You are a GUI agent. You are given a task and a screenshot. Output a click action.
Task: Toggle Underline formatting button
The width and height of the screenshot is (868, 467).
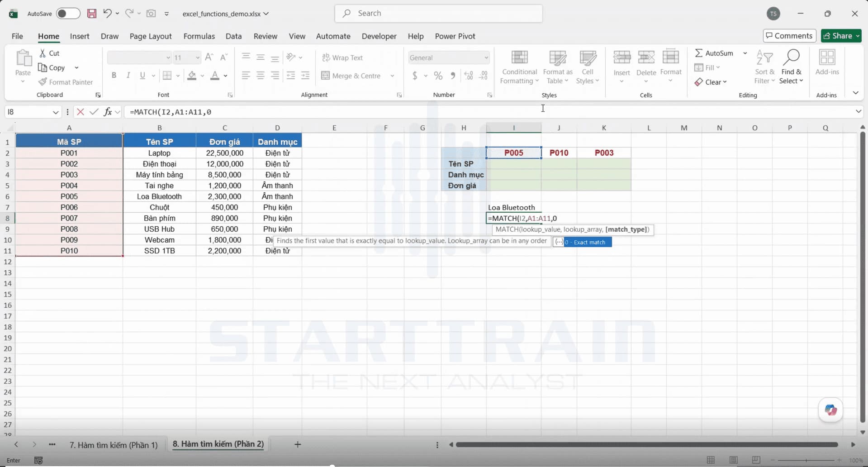click(x=142, y=76)
